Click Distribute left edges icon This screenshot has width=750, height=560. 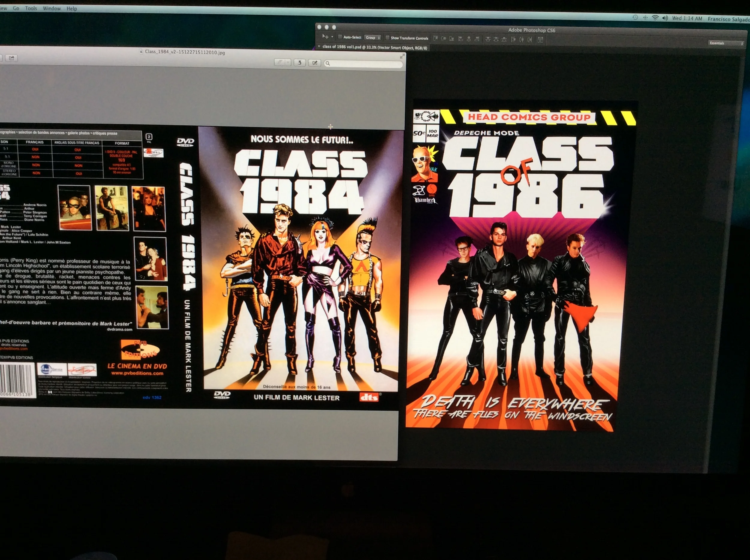(513, 40)
